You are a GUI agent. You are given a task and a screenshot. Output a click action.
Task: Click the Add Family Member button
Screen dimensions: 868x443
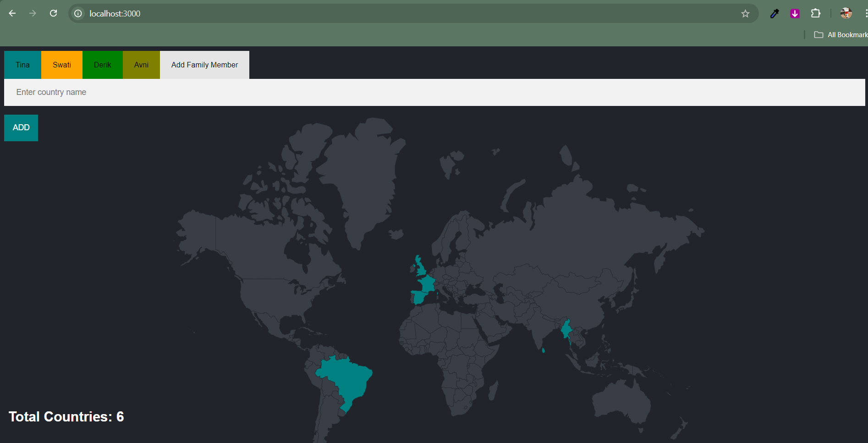pos(204,65)
